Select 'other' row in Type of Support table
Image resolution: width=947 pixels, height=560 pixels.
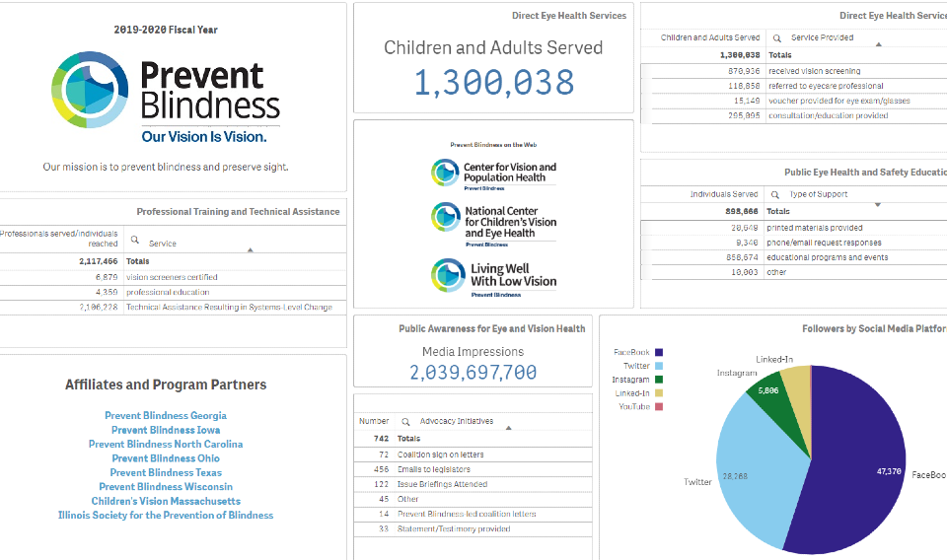click(x=793, y=273)
